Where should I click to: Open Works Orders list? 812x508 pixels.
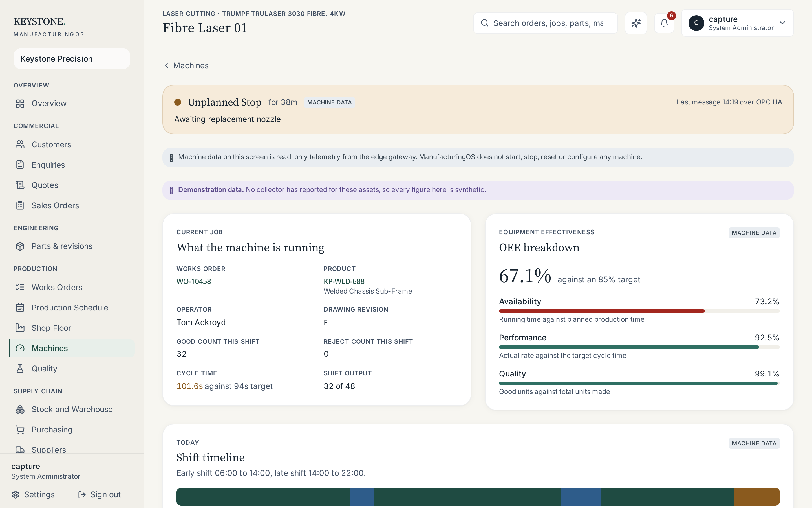pos(72,287)
